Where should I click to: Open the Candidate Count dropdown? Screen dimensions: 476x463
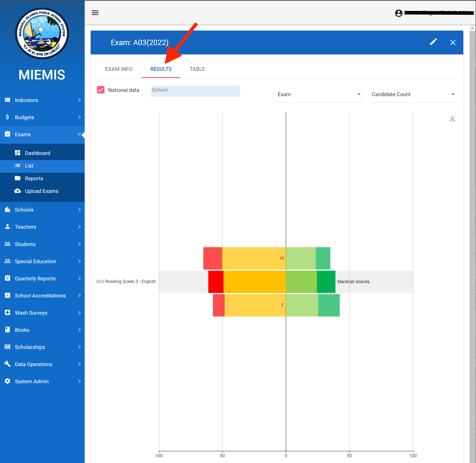coord(414,94)
